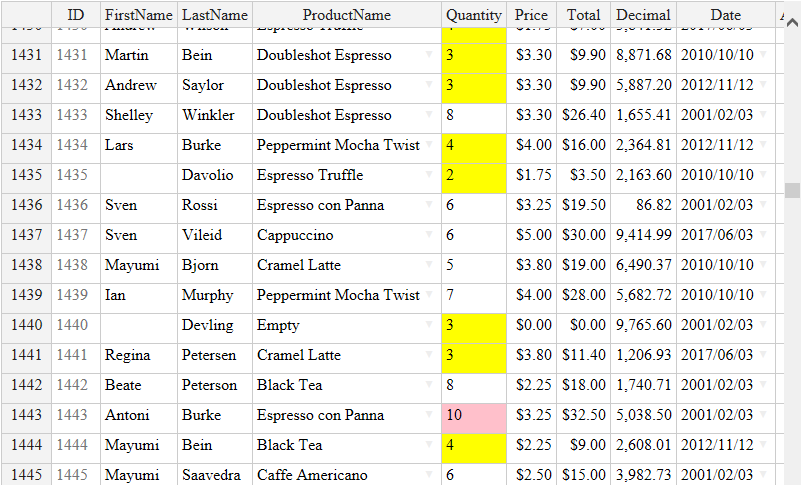Select row header 1436
802x485 pixels.
(x=26, y=205)
